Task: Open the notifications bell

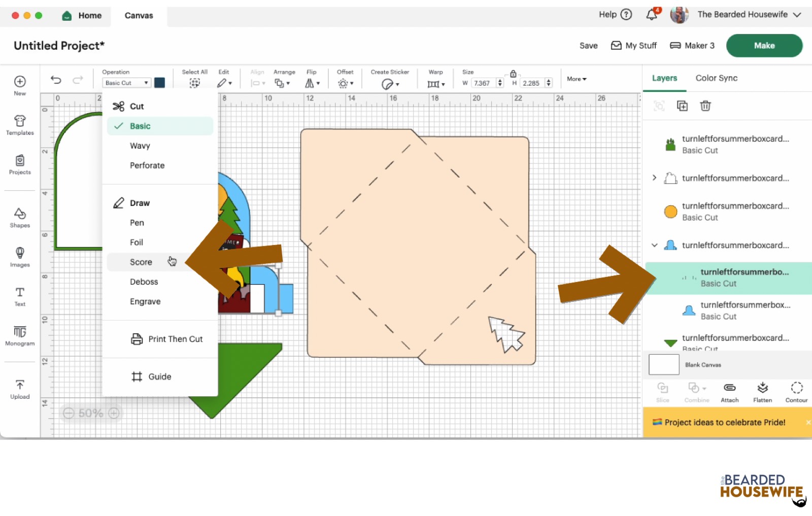Action: pos(652,14)
